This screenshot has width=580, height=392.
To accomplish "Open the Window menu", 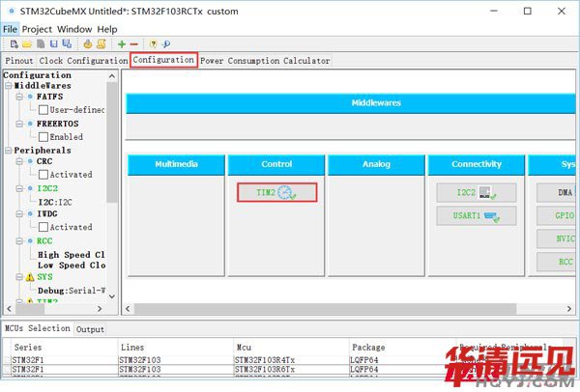I will 74,29.
